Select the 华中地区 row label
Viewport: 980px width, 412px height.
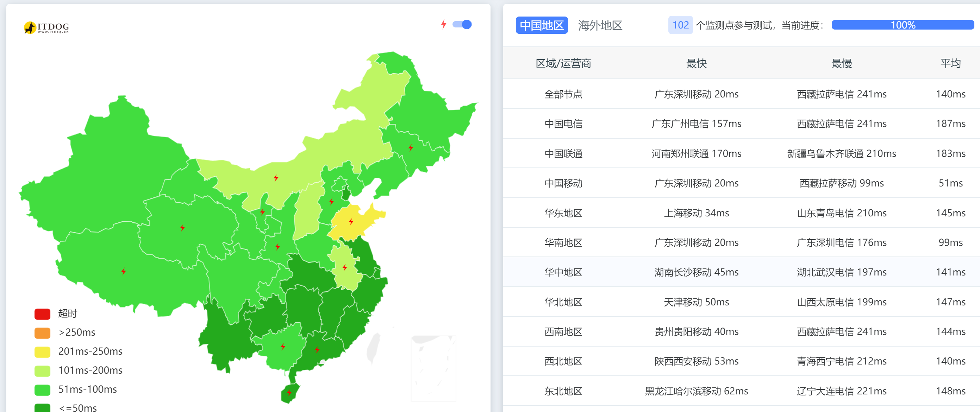coord(563,272)
